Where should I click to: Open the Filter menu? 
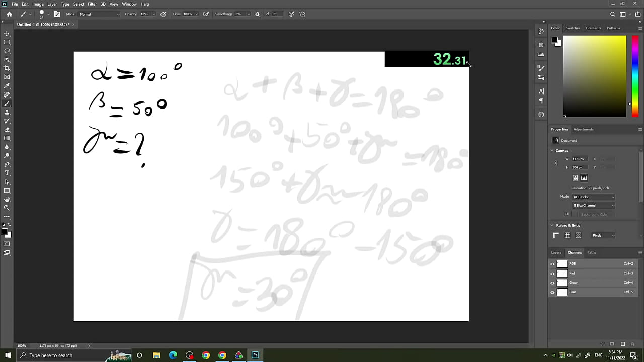coord(92,4)
